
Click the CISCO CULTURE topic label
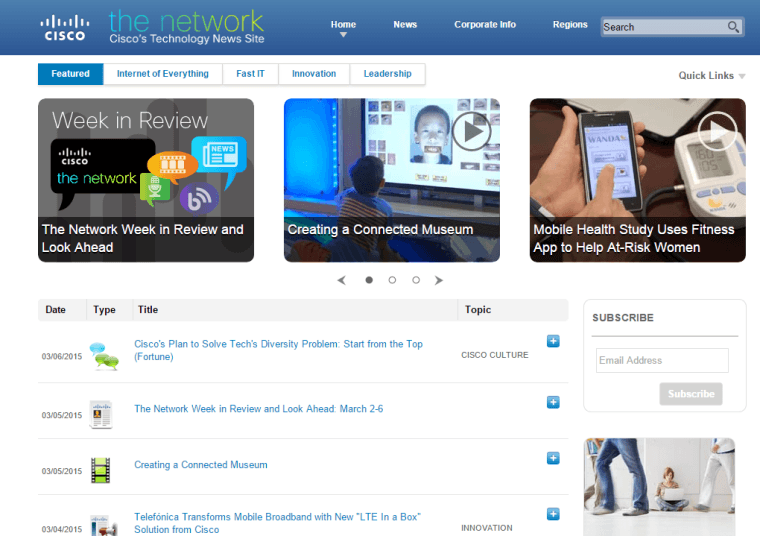pyautogui.click(x=494, y=355)
